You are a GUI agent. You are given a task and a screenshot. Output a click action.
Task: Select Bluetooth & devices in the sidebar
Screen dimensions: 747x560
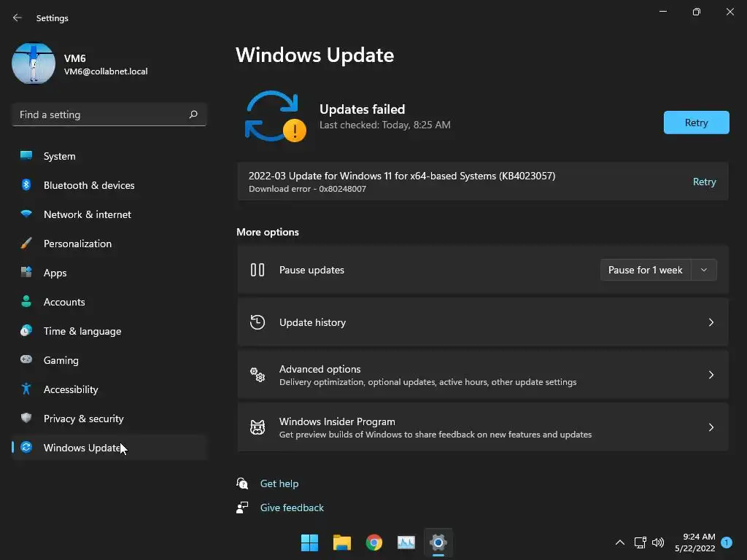pyautogui.click(x=109, y=185)
